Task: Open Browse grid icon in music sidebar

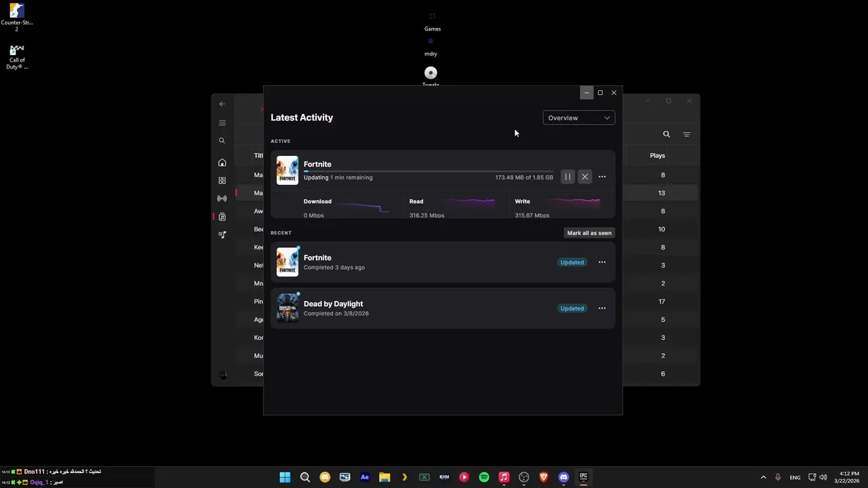Action: [222, 180]
